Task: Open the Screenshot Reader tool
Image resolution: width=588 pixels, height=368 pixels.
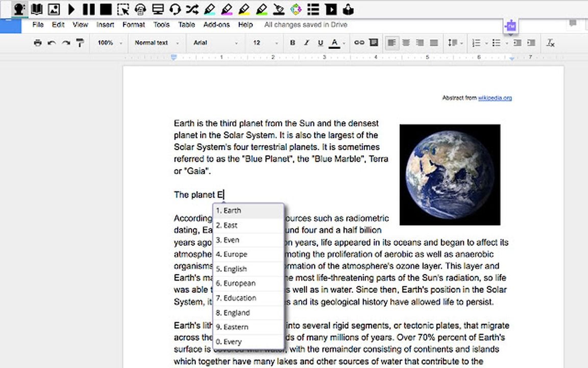Action: click(x=123, y=9)
